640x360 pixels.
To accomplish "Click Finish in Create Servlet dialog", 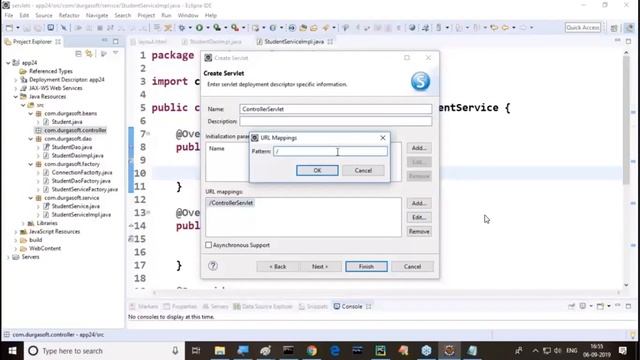I will pyautogui.click(x=366, y=267).
